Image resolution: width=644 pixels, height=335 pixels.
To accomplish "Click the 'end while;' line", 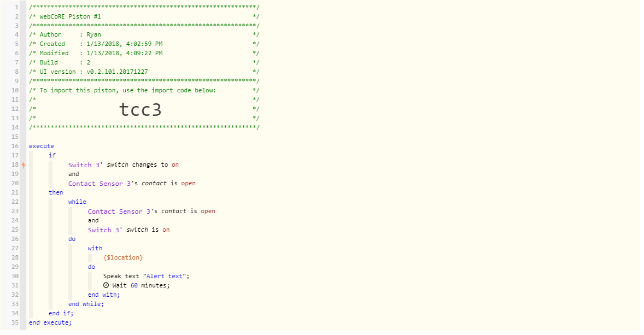I will point(86,304).
